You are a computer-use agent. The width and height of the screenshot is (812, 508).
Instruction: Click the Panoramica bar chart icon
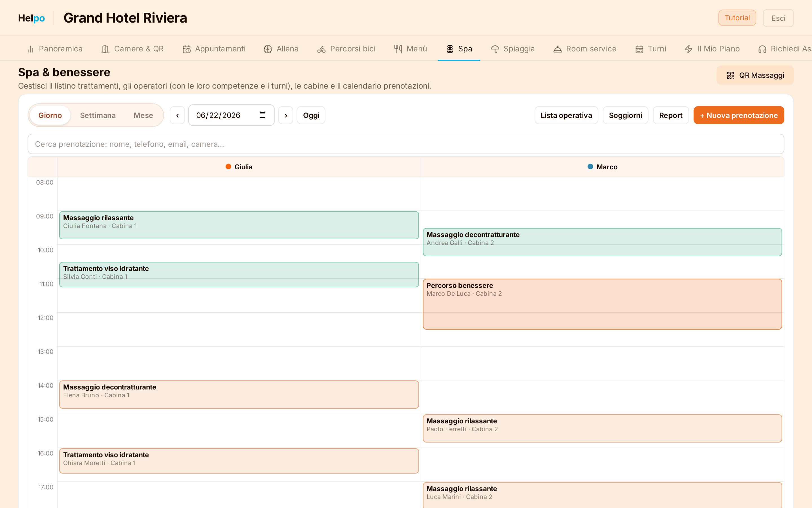30,49
